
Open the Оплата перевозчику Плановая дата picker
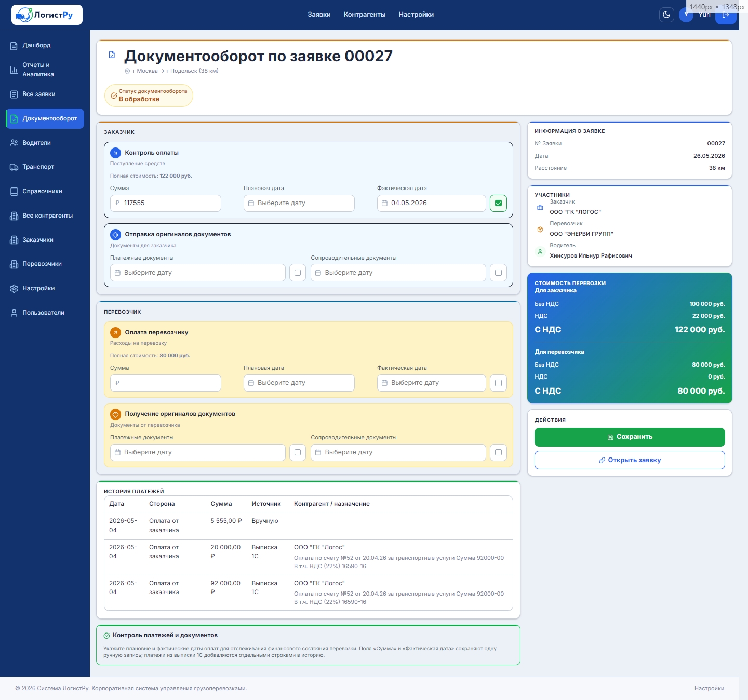(x=299, y=383)
